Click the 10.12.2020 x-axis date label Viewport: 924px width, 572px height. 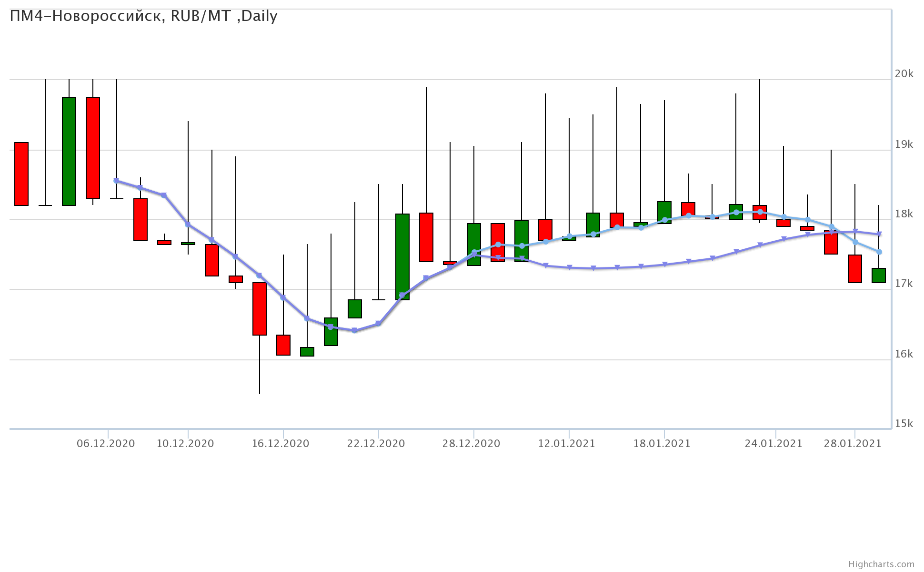click(x=185, y=444)
